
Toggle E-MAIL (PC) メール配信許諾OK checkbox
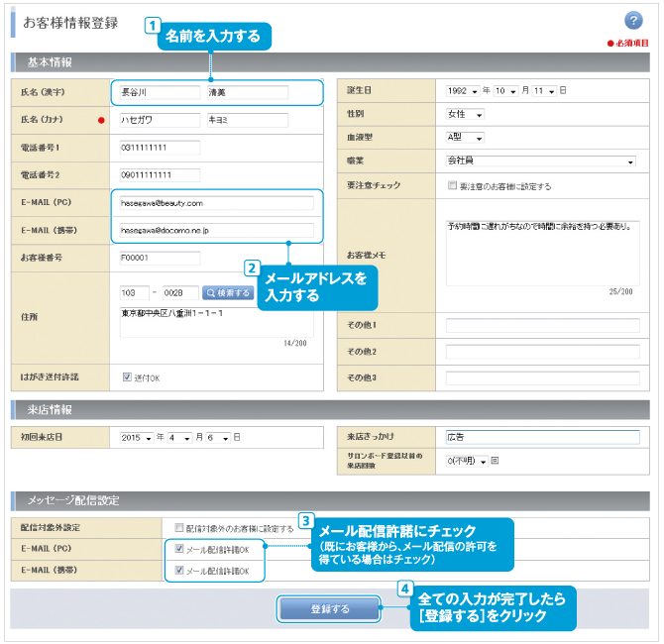pyautogui.click(x=178, y=549)
